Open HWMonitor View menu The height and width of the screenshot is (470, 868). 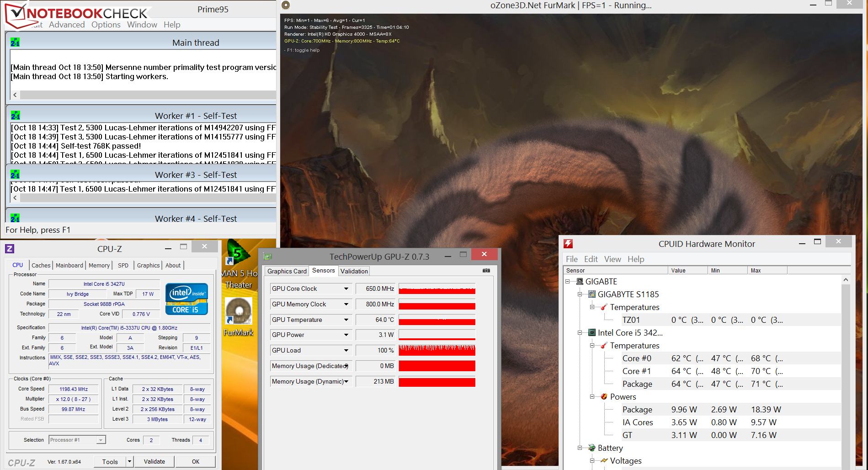pos(612,259)
